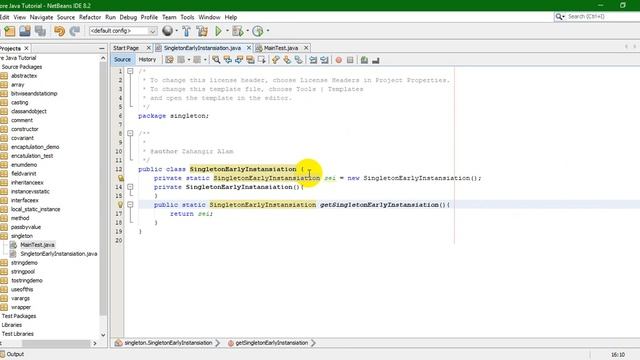The width and height of the screenshot is (640, 360).
Task: Start macro recording with red circle icon
Action: tap(339, 60)
